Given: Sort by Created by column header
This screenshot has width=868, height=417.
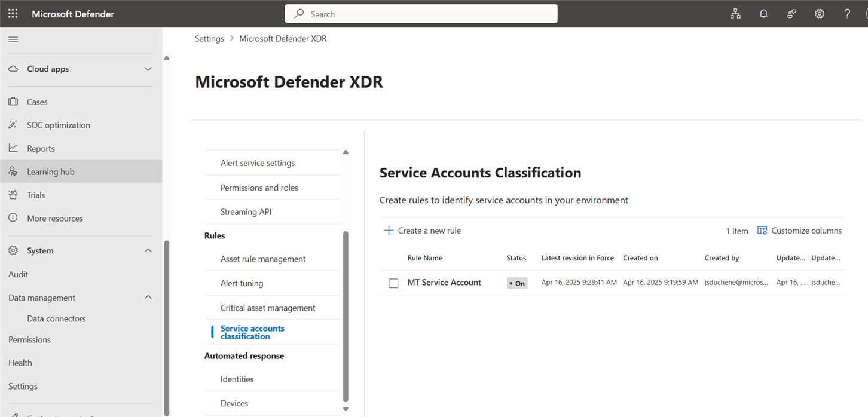Looking at the screenshot, I should point(722,258).
